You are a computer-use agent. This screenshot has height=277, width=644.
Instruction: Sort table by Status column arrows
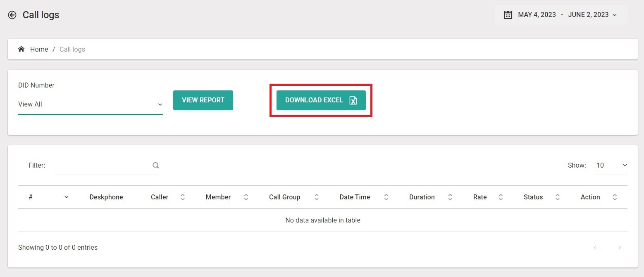(x=558, y=197)
